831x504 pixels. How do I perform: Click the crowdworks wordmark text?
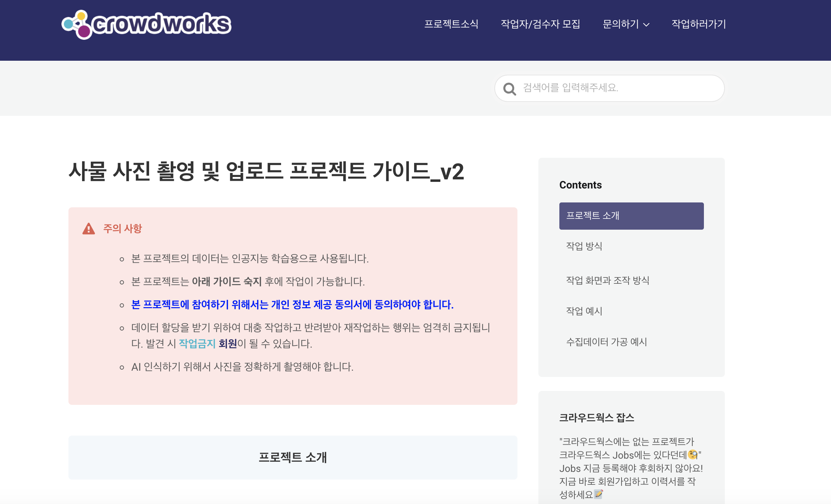(161, 24)
